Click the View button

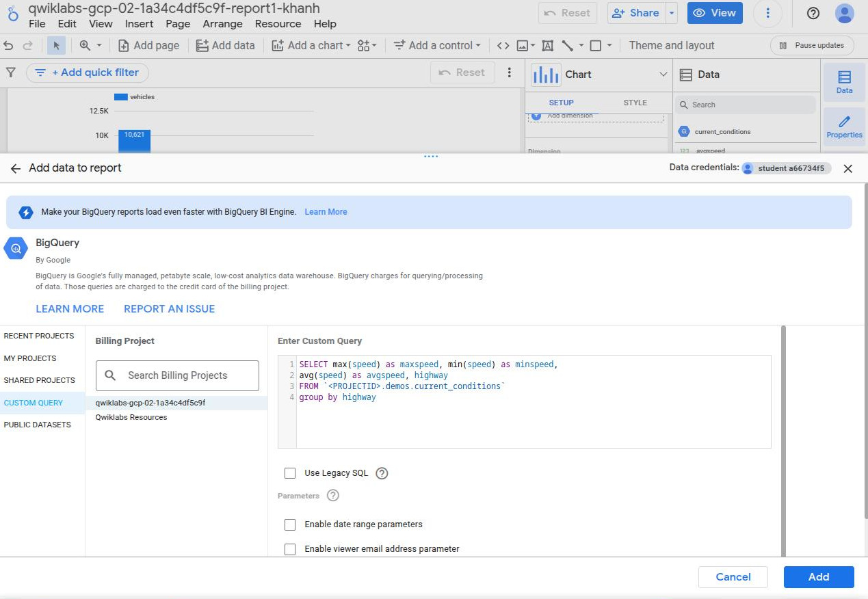coord(715,13)
